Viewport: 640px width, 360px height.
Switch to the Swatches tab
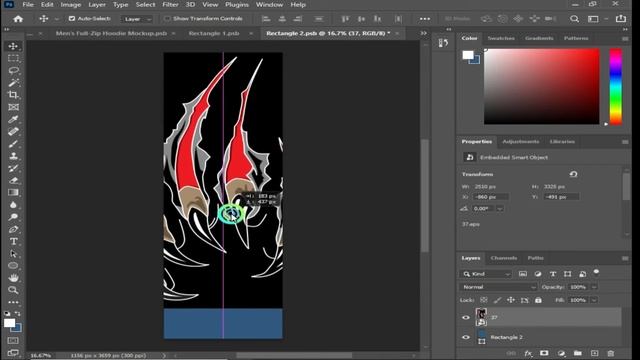pos(501,38)
